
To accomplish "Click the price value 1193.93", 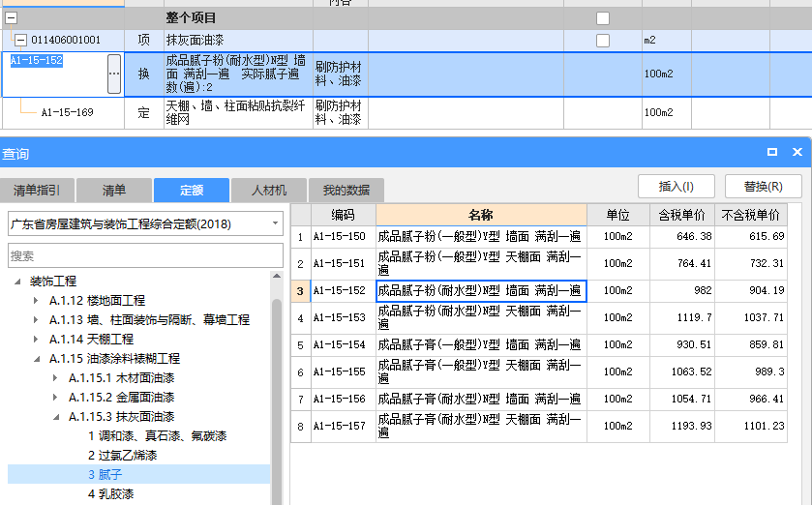I will tap(691, 426).
